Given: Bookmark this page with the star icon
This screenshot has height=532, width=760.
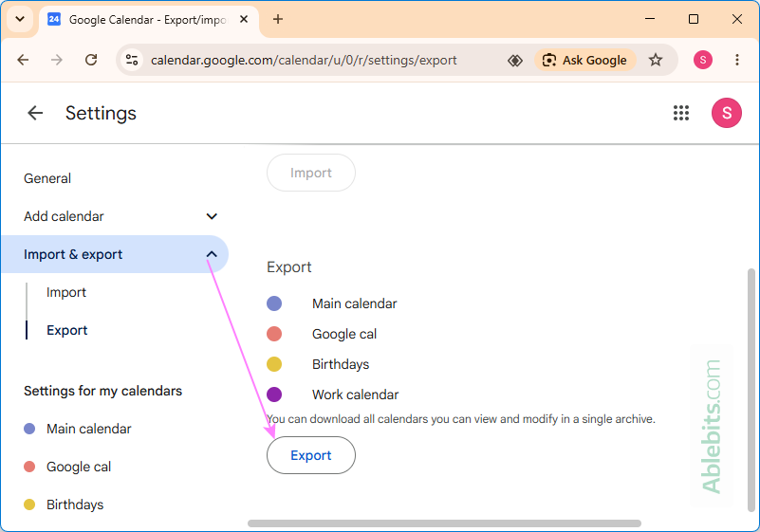Looking at the screenshot, I should coord(656,60).
